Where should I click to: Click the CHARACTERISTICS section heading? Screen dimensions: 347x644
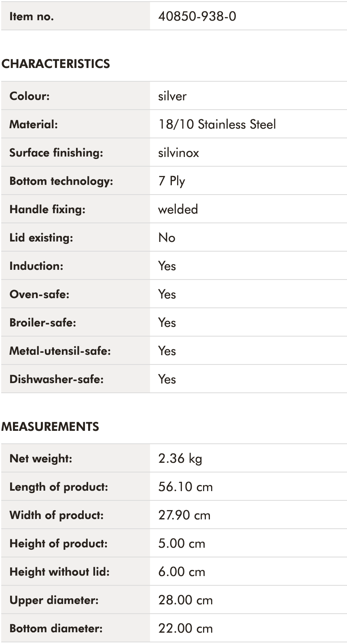pos(55,64)
